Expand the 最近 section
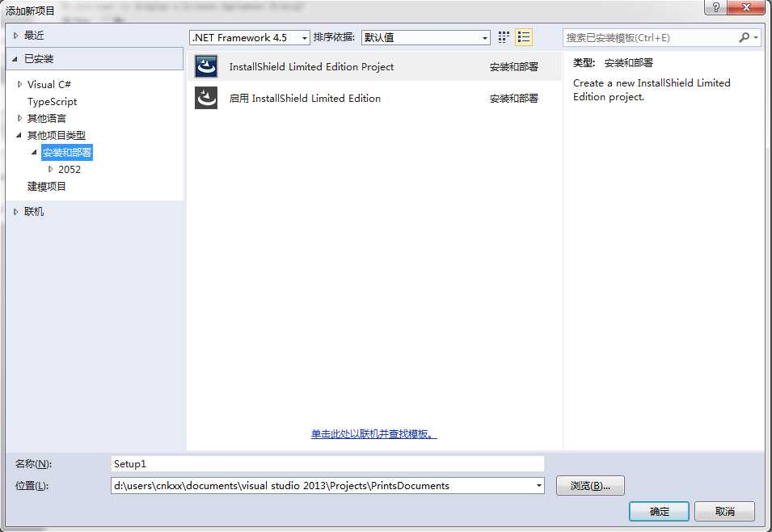The height and width of the screenshot is (532, 772). [x=15, y=36]
